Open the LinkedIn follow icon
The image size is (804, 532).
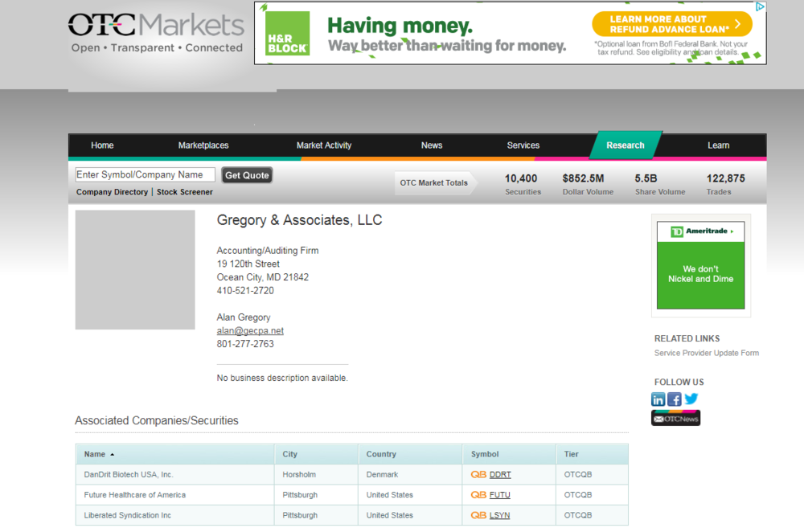point(658,399)
